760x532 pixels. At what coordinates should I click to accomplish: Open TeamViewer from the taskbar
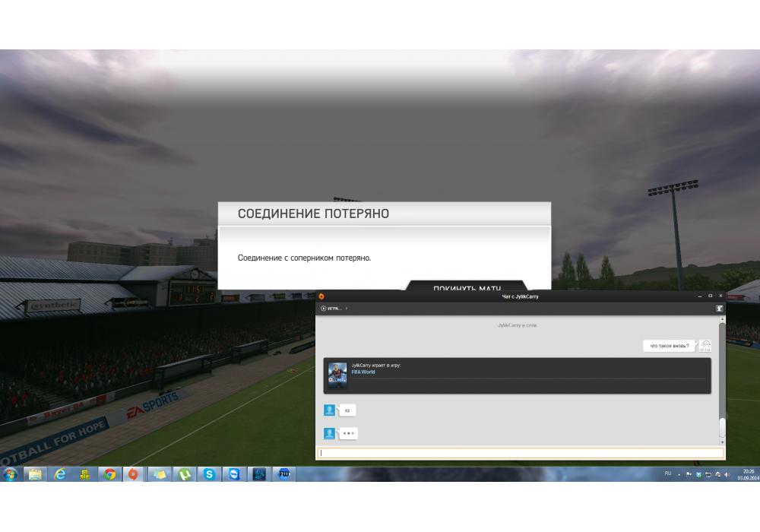[234, 474]
